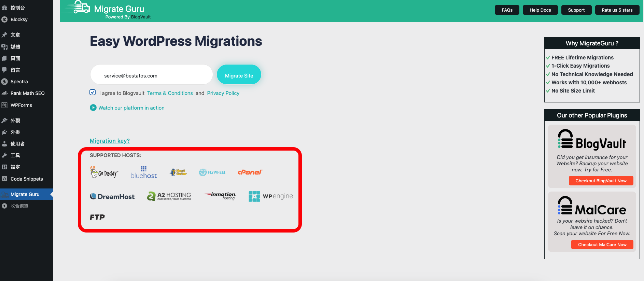Click the Appearance paintbrush icon
This screenshot has height=281, width=644.
tap(4, 120)
